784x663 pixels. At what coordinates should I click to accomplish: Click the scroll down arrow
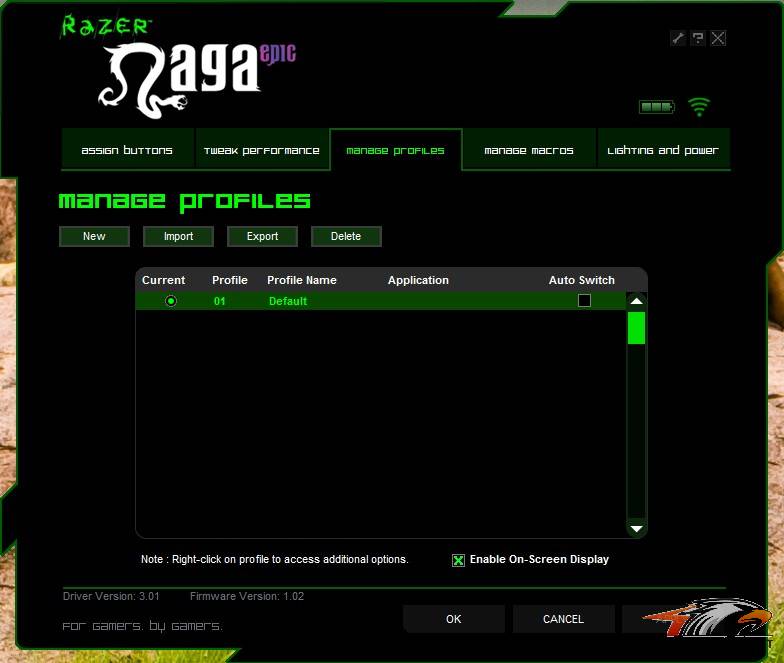[x=636, y=528]
